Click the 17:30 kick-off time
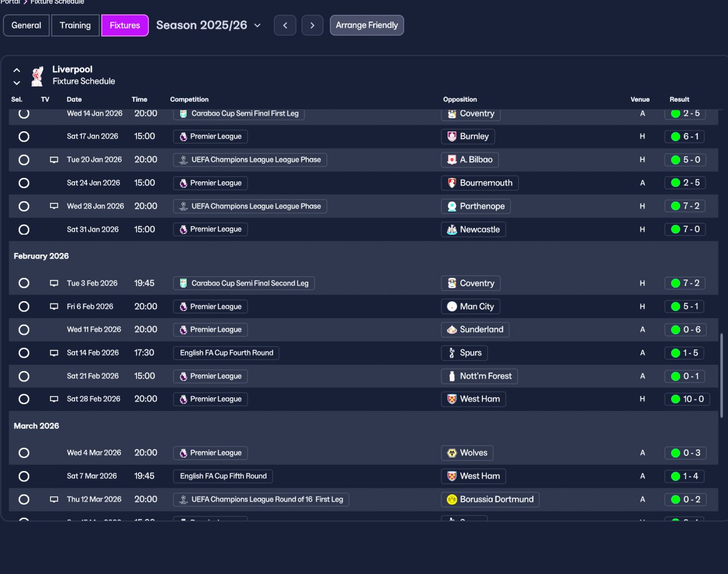Screen dimensions: 728x574 pyautogui.click(x=144, y=353)
